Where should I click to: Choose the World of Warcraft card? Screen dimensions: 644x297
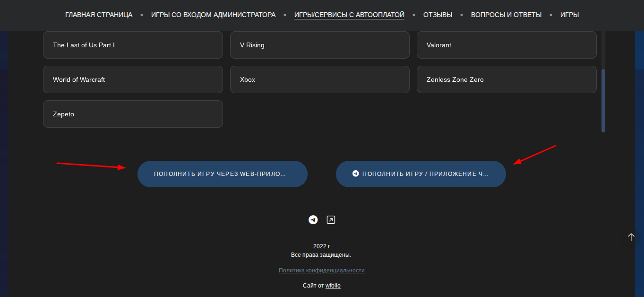click(133, 79)
